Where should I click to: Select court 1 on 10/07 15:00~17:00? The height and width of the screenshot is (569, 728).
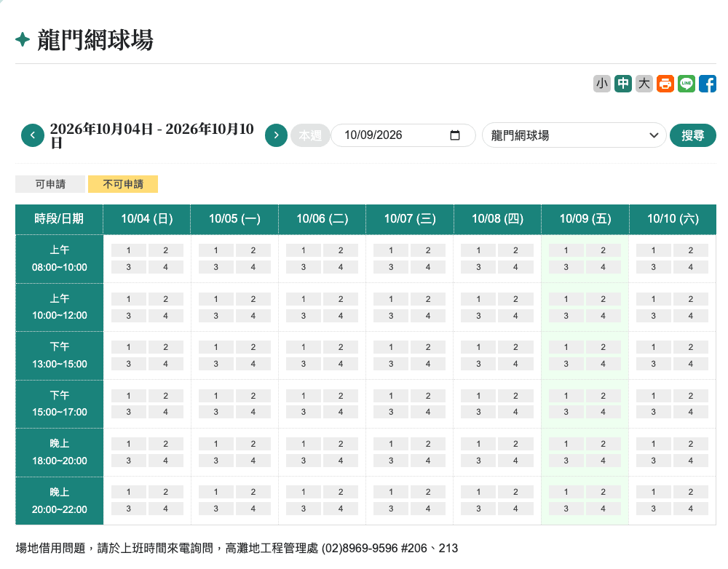pyautogui.click(x=391, y=395)
